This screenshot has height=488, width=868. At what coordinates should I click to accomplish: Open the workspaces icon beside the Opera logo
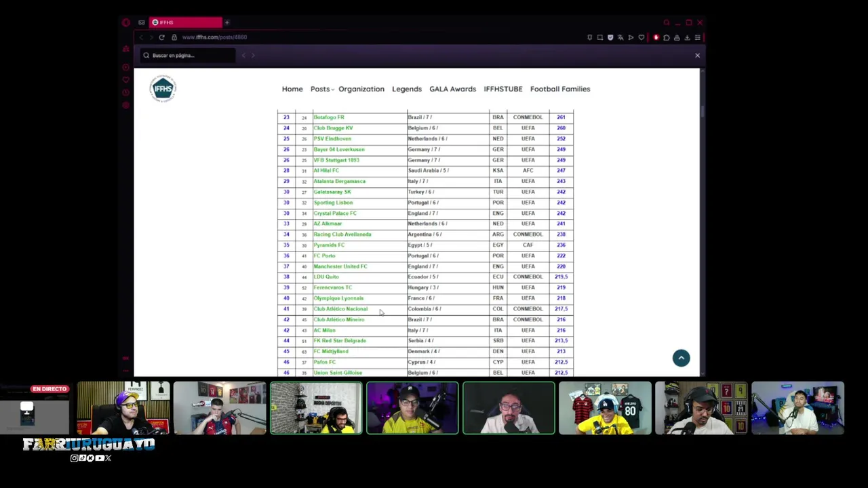pyautogui.click(x=141, y=22)
